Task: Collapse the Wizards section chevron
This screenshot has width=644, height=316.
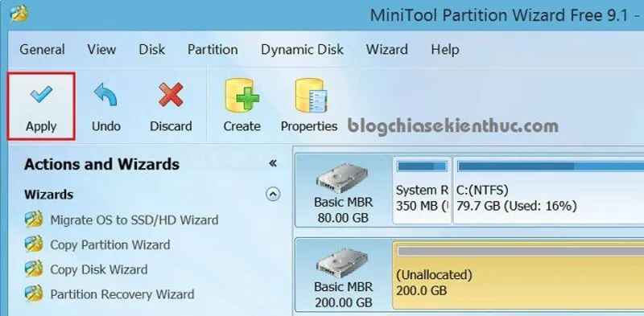Action: coord(273,194)
